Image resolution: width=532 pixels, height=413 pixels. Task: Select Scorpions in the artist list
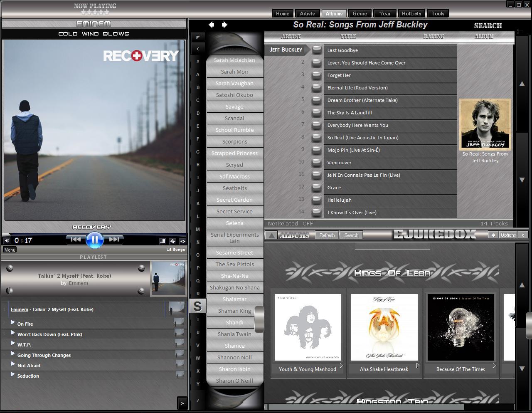(234, 141)
